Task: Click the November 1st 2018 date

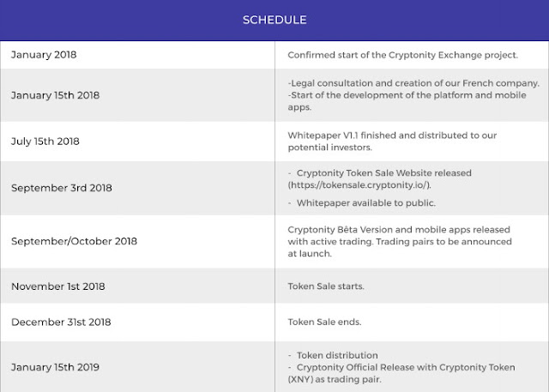Action: (x=58, y=286)
